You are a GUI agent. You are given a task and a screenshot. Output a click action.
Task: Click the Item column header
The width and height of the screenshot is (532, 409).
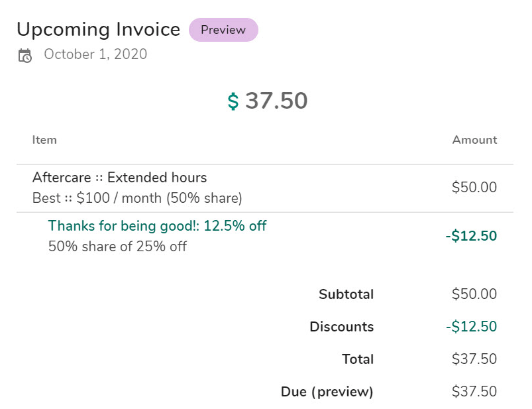[44, 140]
